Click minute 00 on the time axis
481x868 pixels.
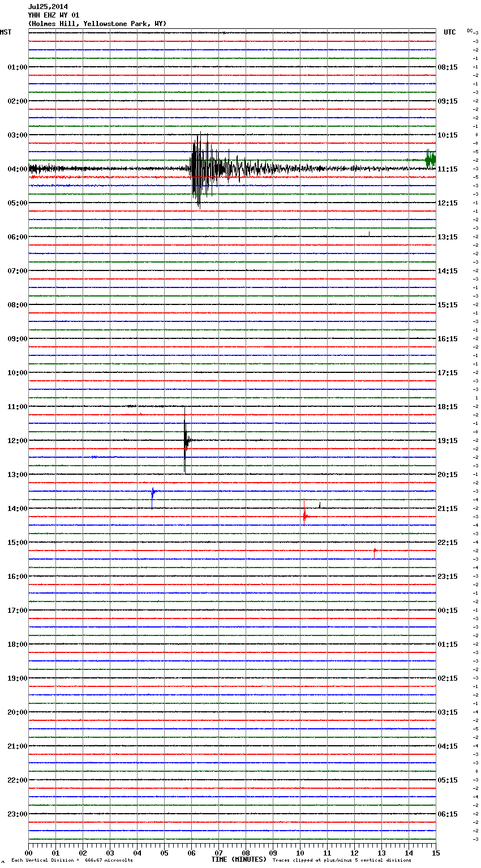pyautogui.click(x=28, y=853)
